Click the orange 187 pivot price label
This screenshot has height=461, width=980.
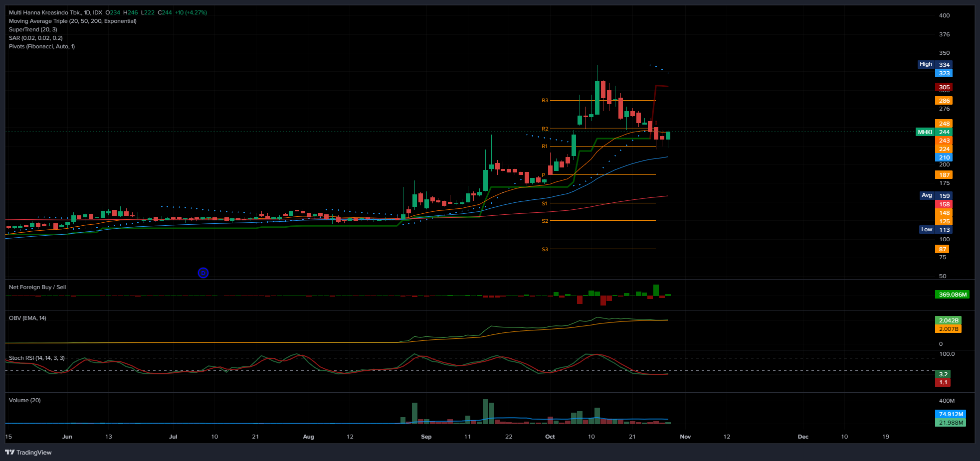click(944, 175)
